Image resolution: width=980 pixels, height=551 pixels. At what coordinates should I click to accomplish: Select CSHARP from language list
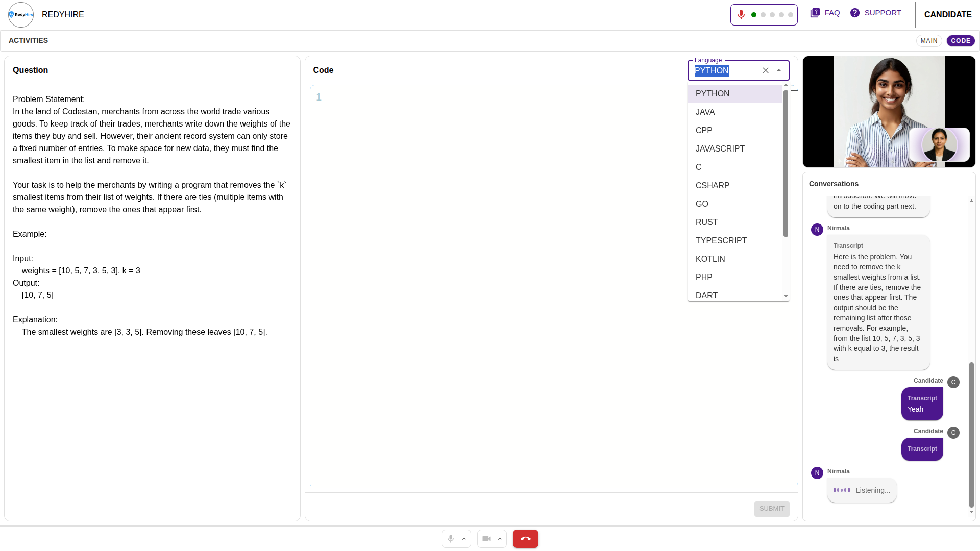(x=734, y=186)
